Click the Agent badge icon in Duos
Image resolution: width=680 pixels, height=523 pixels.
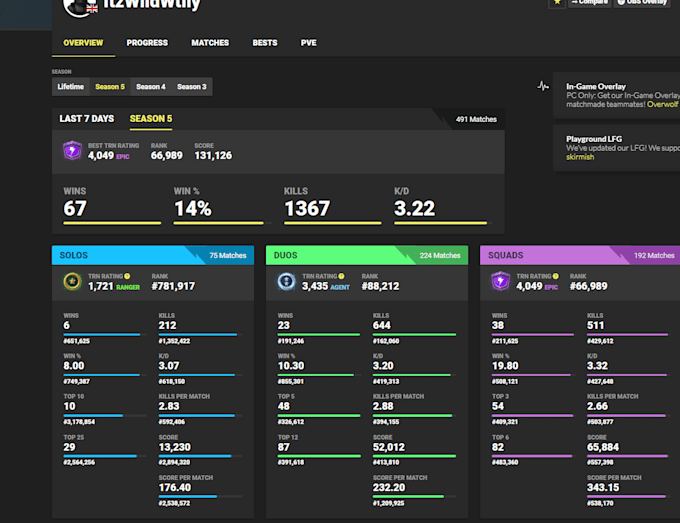click(286, 281)
